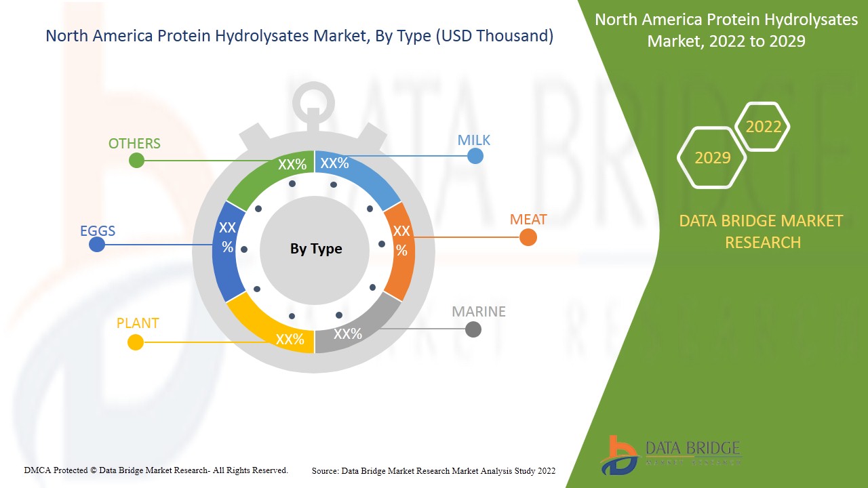Click the yellow Plant color swatch dot
Viewport: 868px width, 488px height.
(x=135, y=342)
